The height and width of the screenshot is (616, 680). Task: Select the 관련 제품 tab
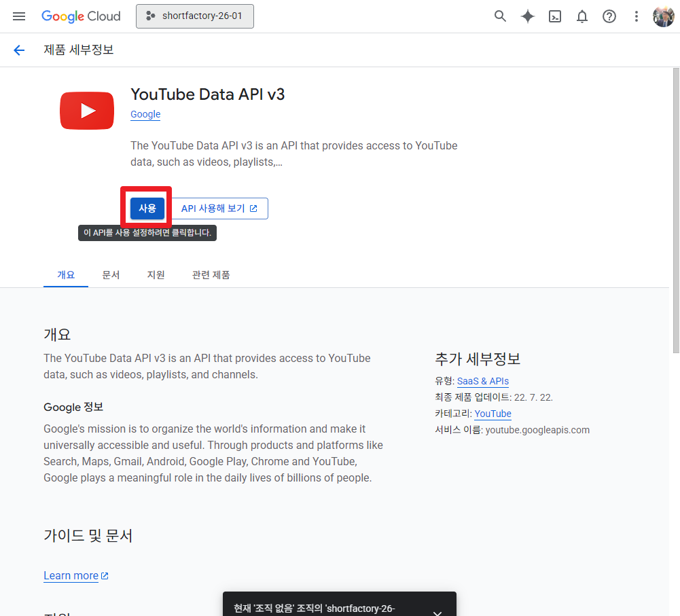point(211,274)
